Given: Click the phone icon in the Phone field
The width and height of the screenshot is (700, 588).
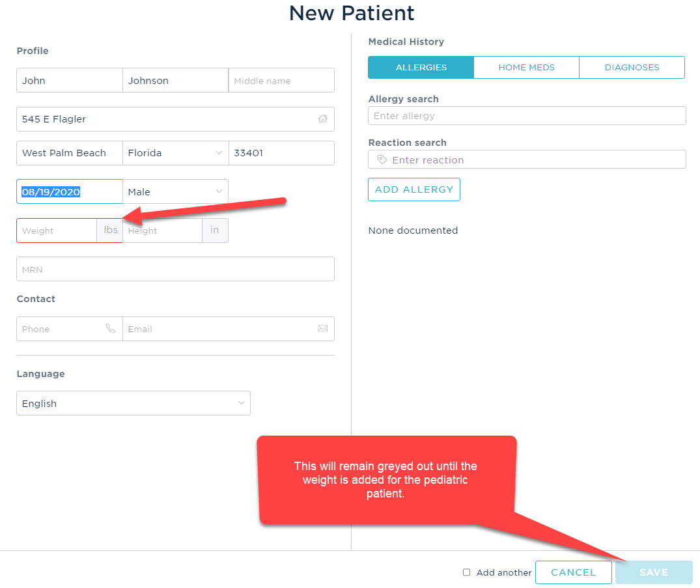Looking at the screenshot, I should click(111, 329).
